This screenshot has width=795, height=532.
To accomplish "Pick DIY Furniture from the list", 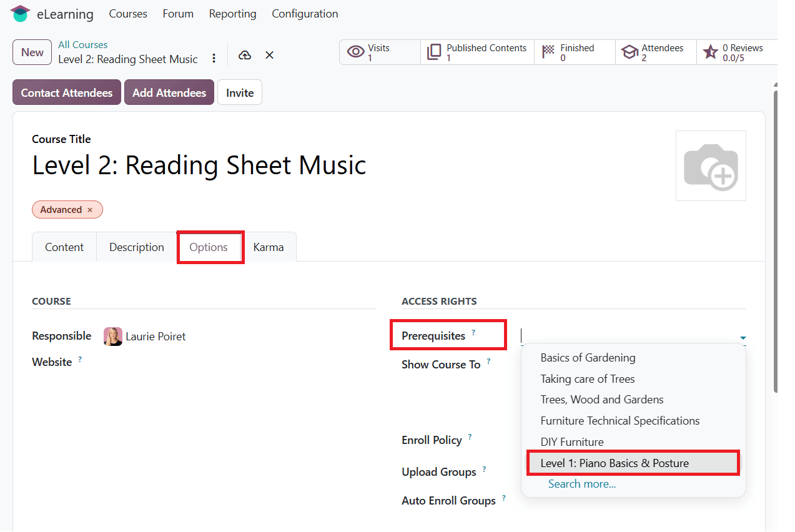I will pyautogui.click(x=633, y=442).
